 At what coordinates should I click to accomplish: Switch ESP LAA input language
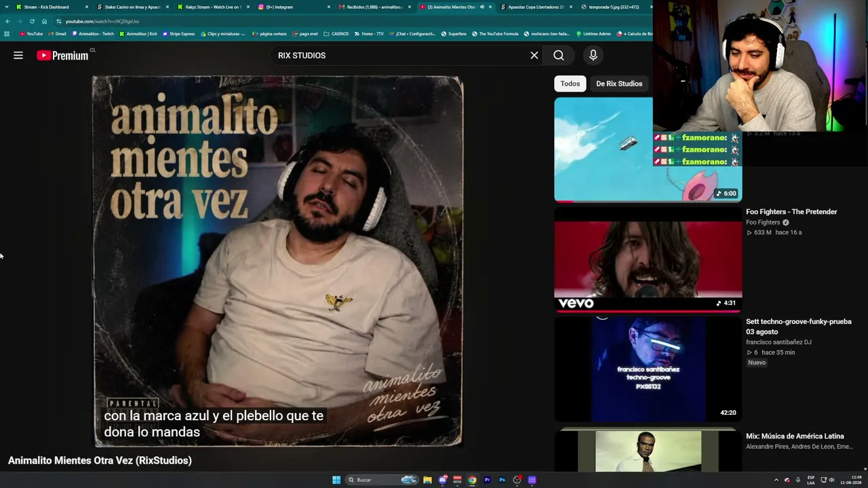point(811,480)
